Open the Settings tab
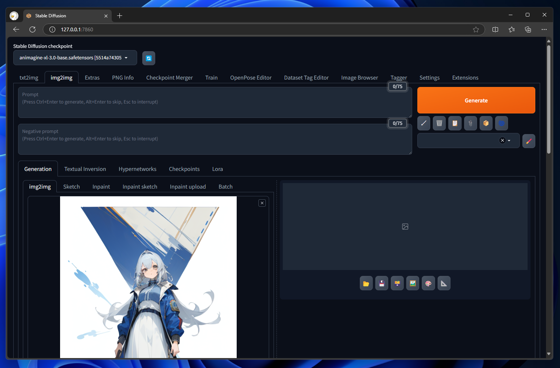 [x=429, y=78]
